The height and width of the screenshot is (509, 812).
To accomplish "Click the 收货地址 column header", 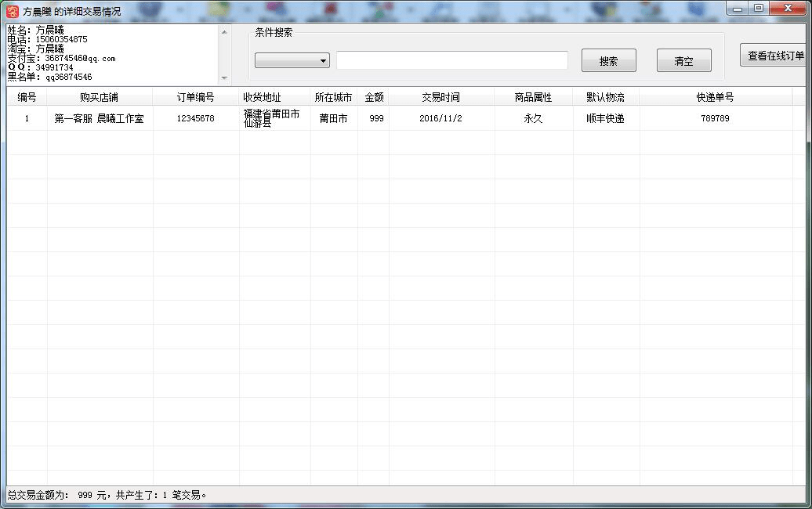I will [262, 97].
